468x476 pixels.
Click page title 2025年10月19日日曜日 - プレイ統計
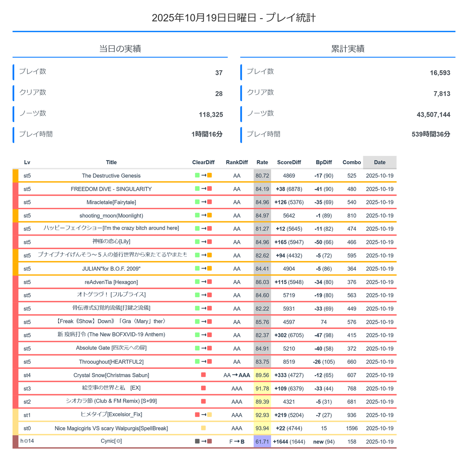click(234, 18)
